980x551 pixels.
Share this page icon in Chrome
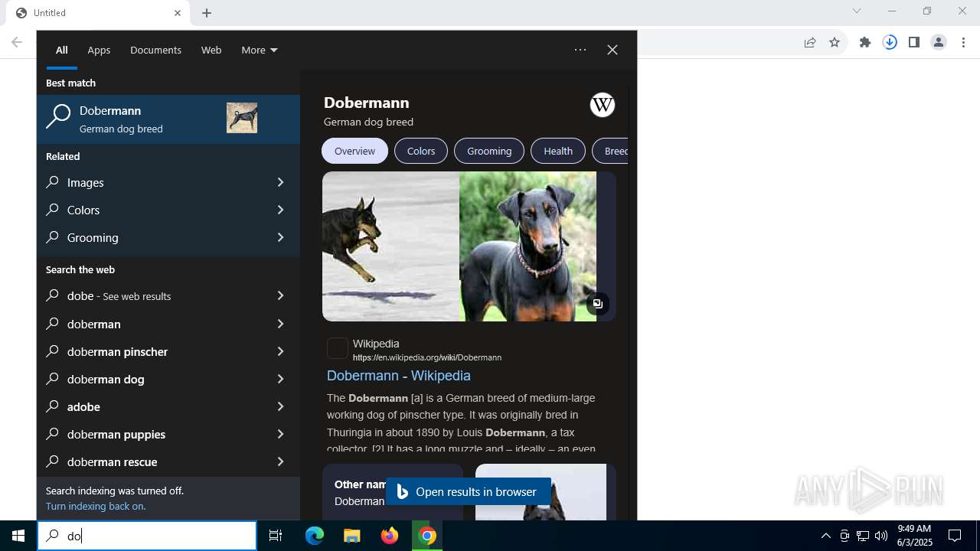(810, 42)
